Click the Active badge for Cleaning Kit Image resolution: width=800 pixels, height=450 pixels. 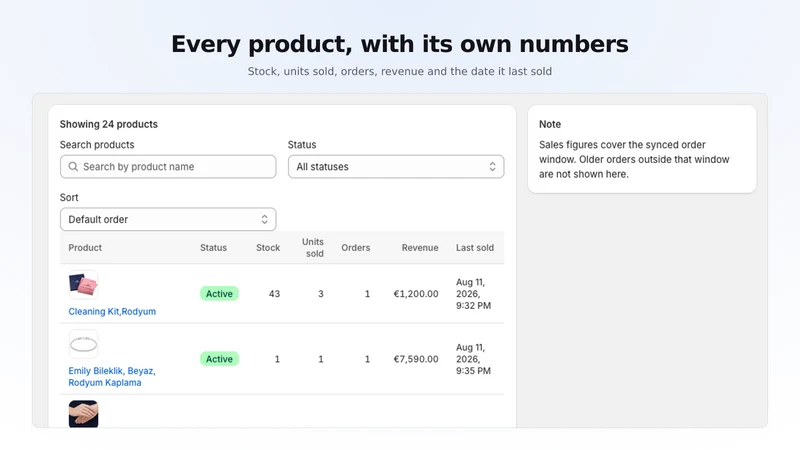tap(219, 294)
